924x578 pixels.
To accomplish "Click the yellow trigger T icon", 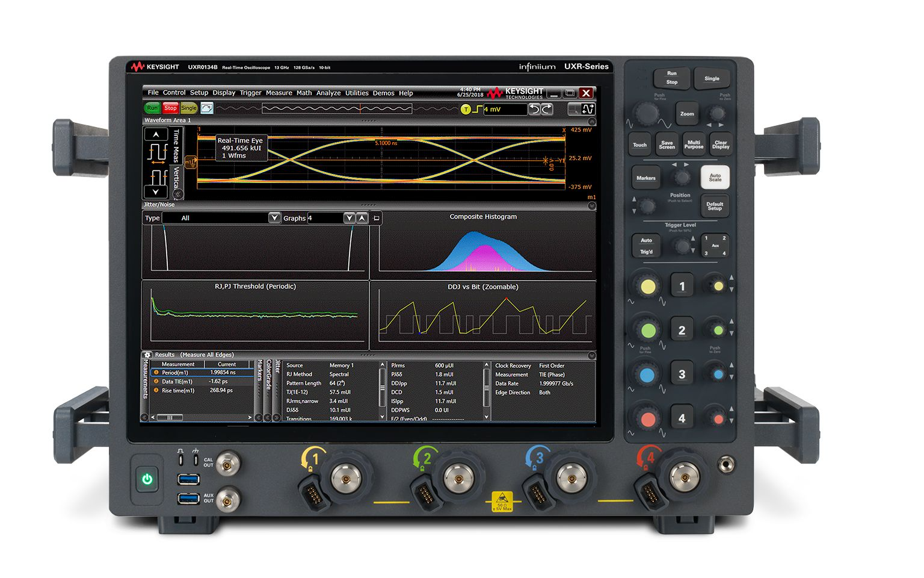I will (466, 109).
